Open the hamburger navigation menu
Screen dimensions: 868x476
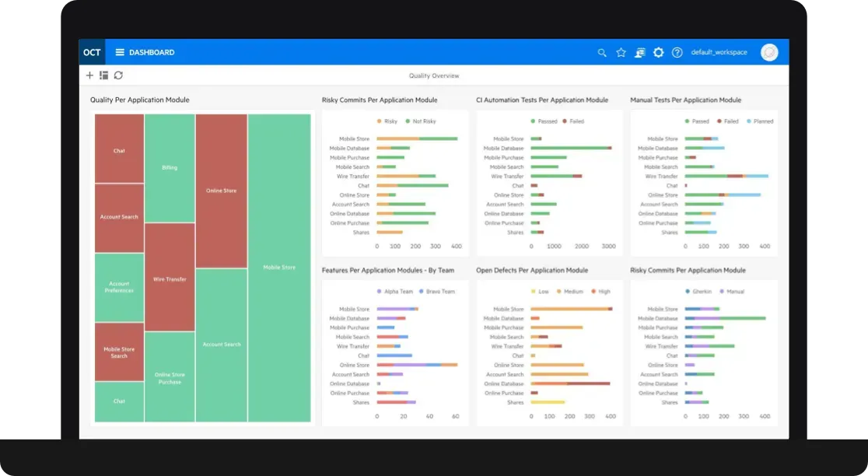tap(120, 52)
